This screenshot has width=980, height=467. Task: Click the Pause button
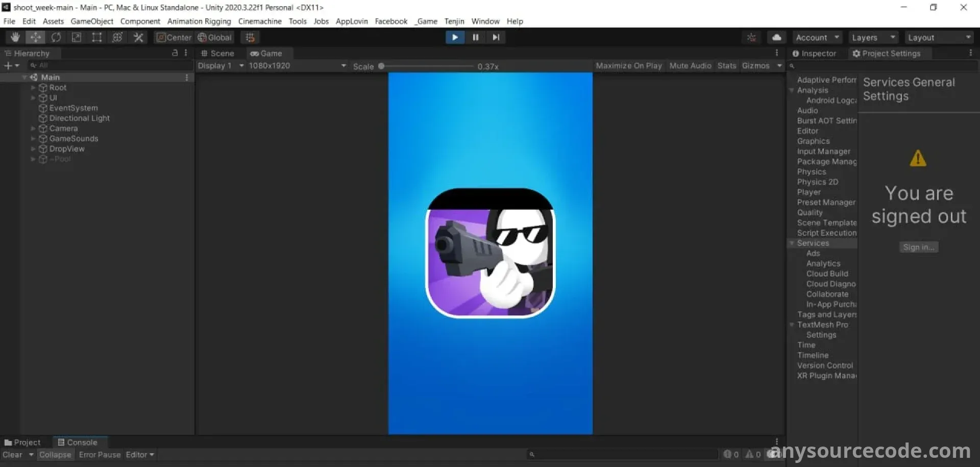pos(475,37)
